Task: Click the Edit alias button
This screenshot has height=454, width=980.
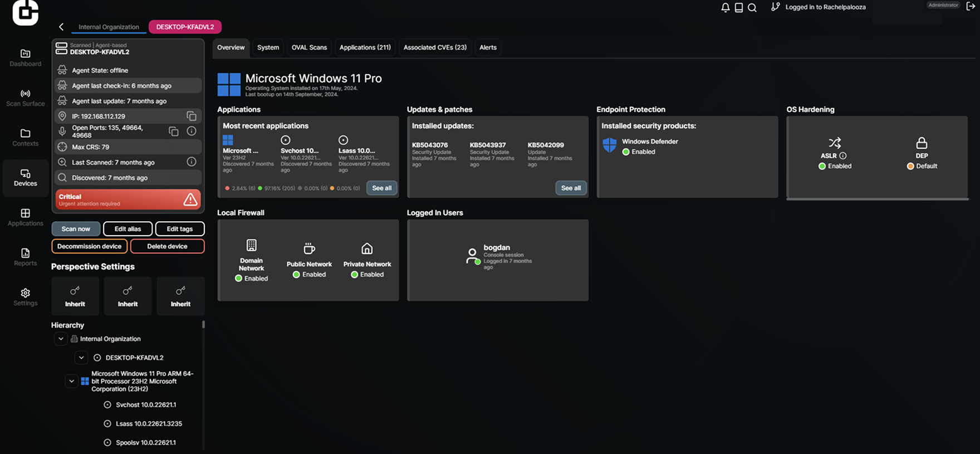Action: pos(128,229)
